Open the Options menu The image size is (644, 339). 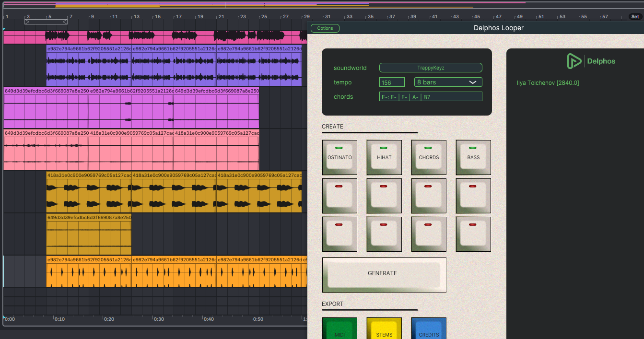tap(325, 28)
